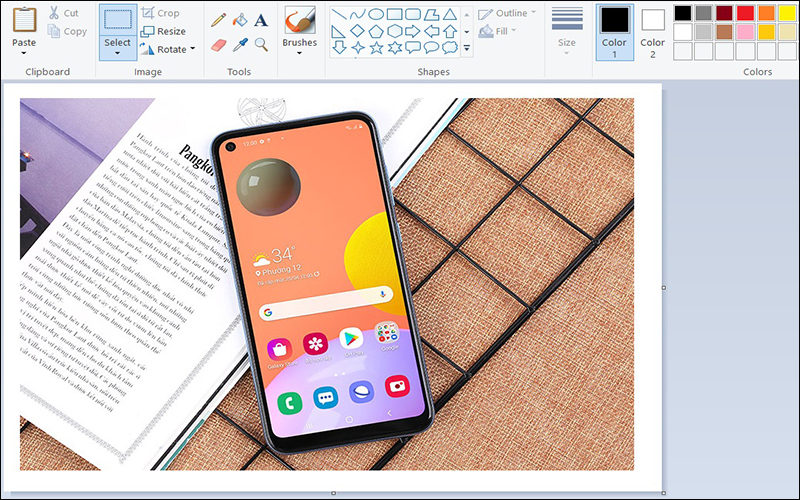800x500 pixels.
Task: Select the Magnifier tool
Action: [261, 45]
